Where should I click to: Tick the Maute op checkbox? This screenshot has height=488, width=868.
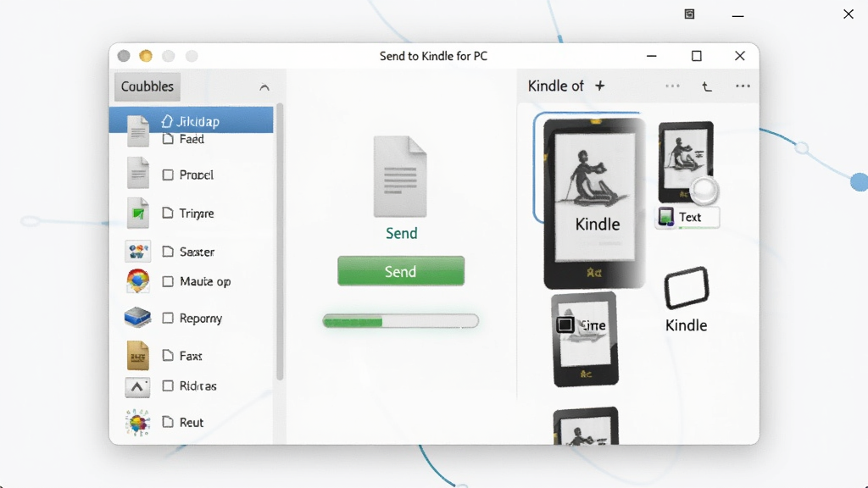pos(168,281)
